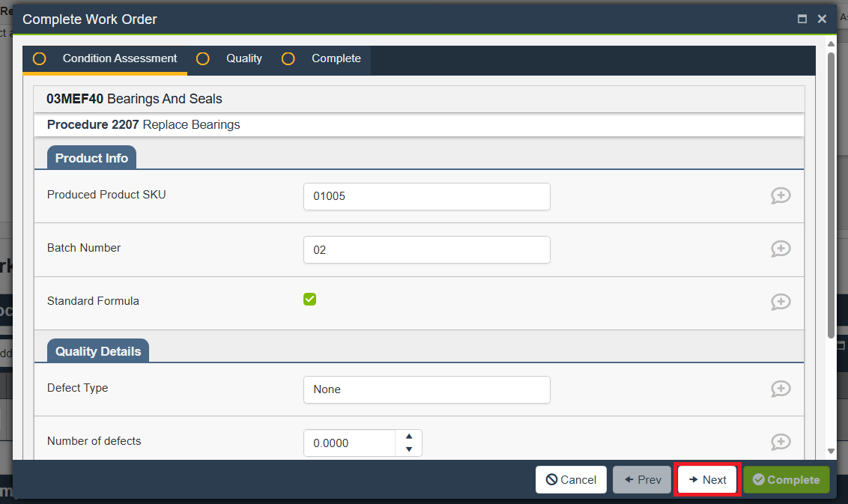
Task: Click the Produced Product SKU field
Action: [x=426, y=196]
